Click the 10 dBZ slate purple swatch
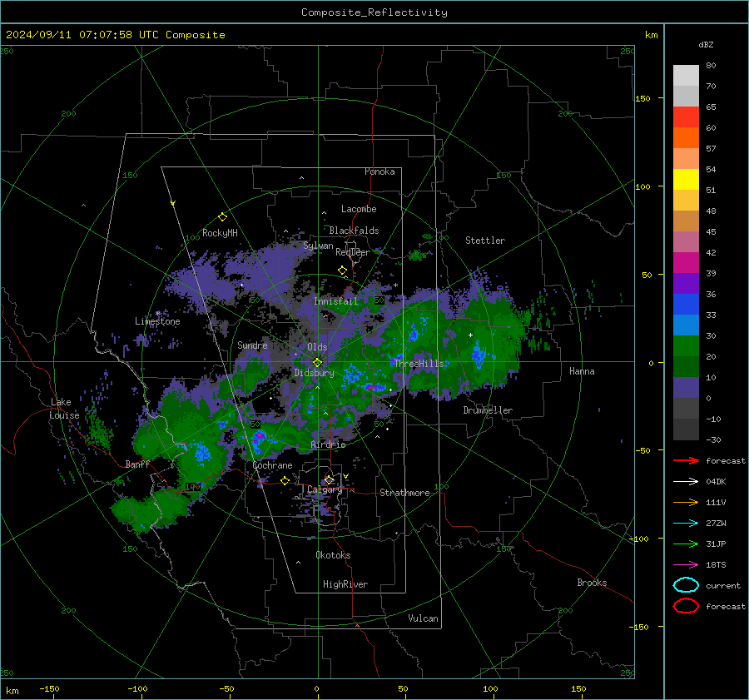The width and height of the screenshot is (749, 700). coord(686,387)
